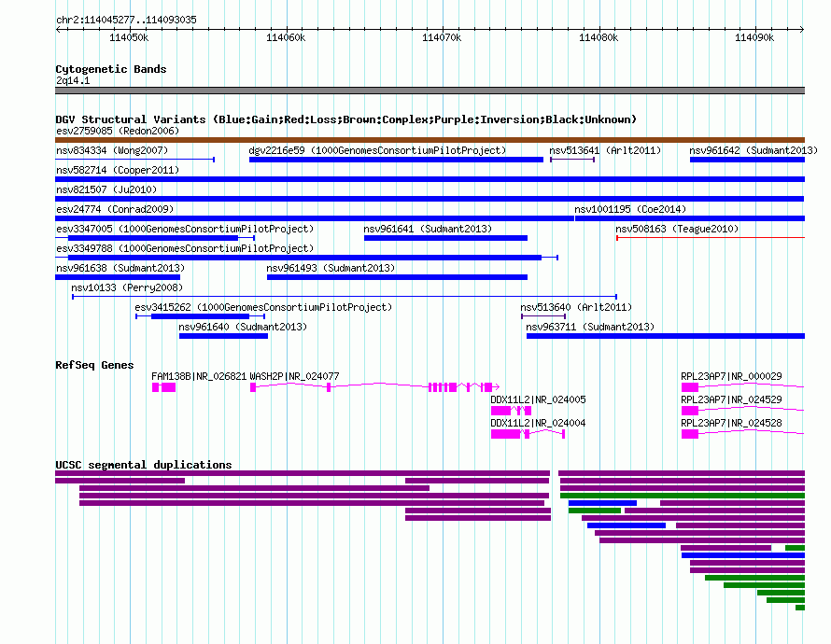
Task: Select the nsv834334 (Wong2007) variant label
Action: tap(112, 150)
